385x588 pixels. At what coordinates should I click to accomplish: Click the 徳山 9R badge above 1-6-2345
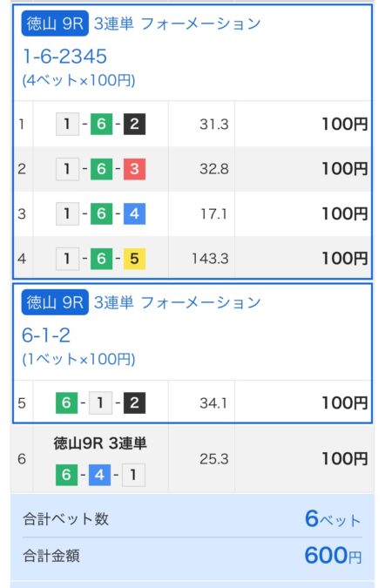coord(55,24)
